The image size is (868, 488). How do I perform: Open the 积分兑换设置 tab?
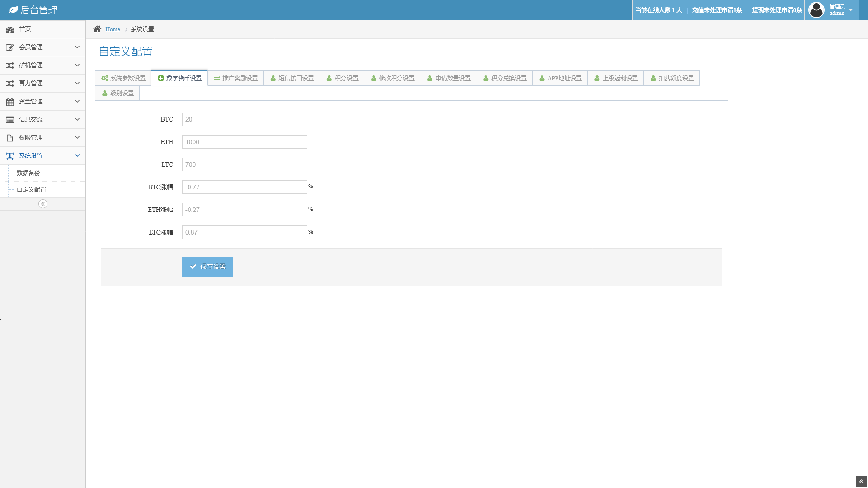pos(505,78)
